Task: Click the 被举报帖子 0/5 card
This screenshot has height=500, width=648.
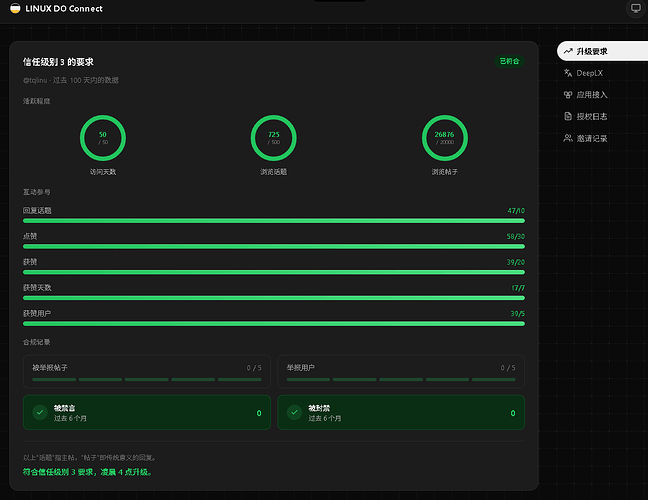Action: pyautogui.click(x=147, y=371)
